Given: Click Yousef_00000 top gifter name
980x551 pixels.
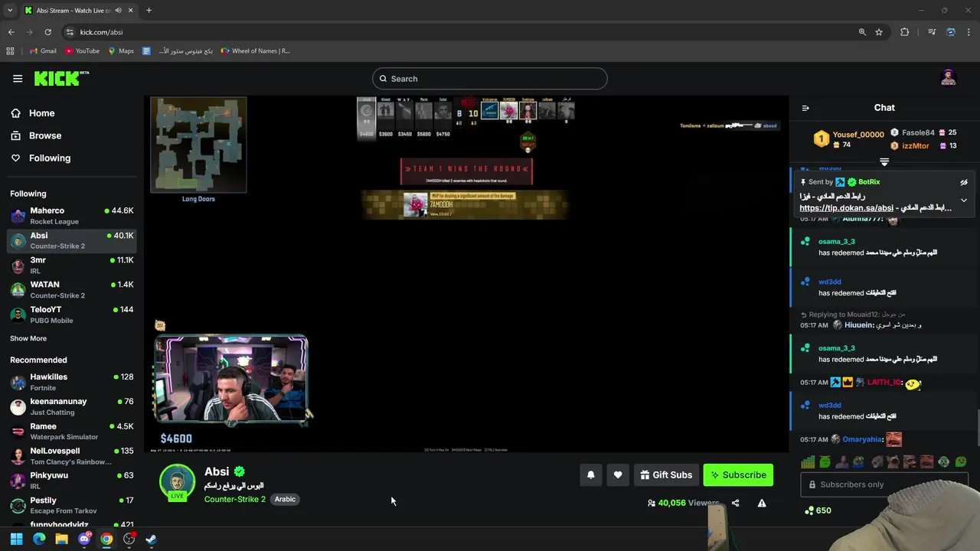Looking at the screenshot, I should tap(858, 135).
